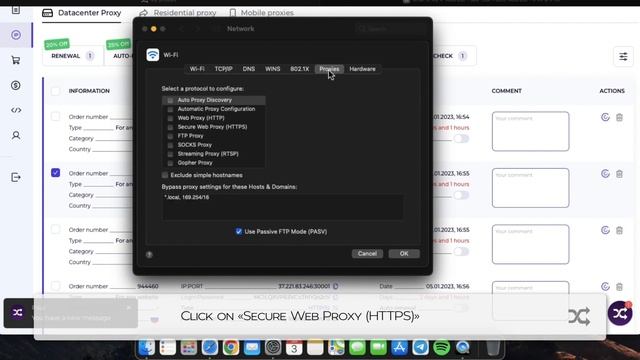Open the Residential proxy tab on webpage
Viewport: 640px width, 360px height.
[x=178, y=13]
